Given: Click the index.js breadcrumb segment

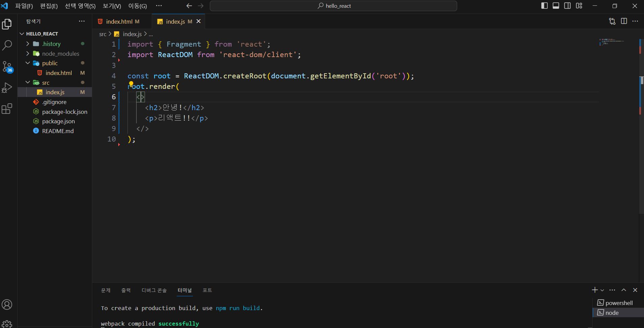Looking at the screenshot, I should (128, 34).
